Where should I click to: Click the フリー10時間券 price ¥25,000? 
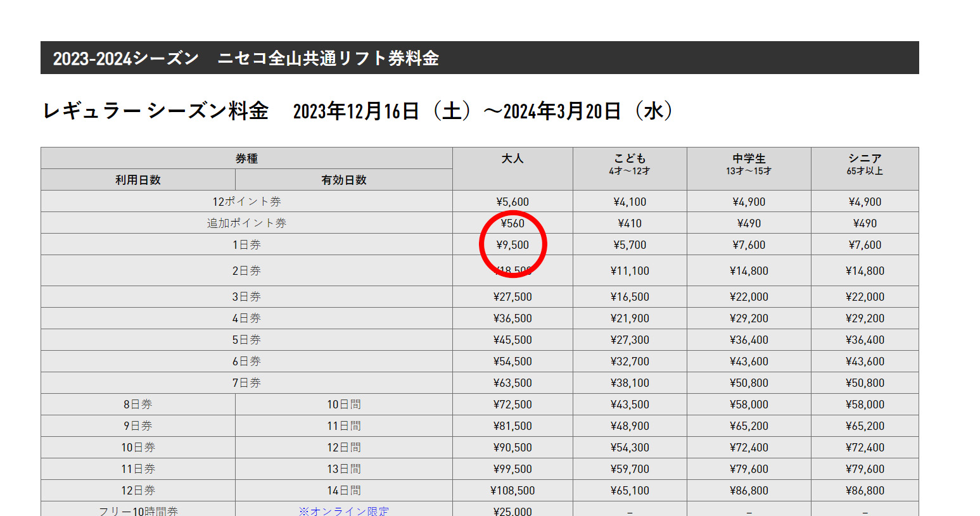[x=512, y=511]
